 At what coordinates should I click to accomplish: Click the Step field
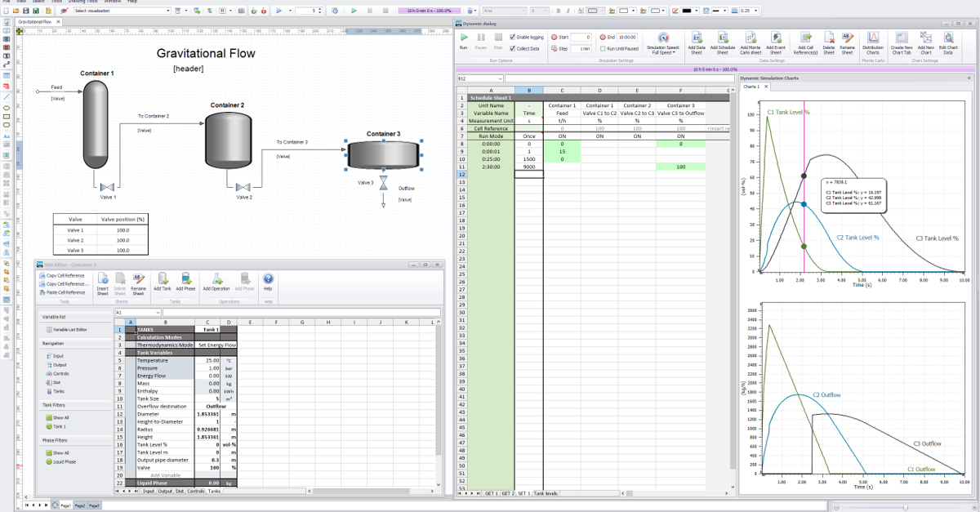click(581, 49)
